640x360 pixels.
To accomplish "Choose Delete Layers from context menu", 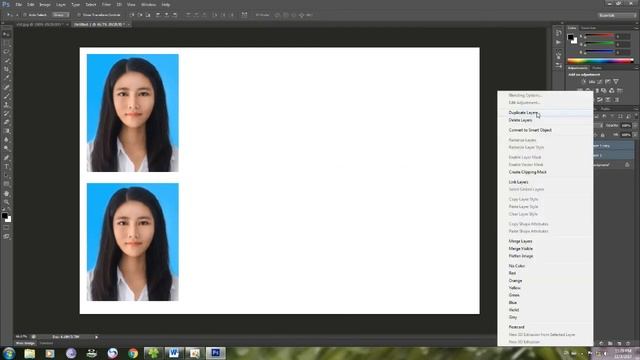I will click(x=545, y=120).
